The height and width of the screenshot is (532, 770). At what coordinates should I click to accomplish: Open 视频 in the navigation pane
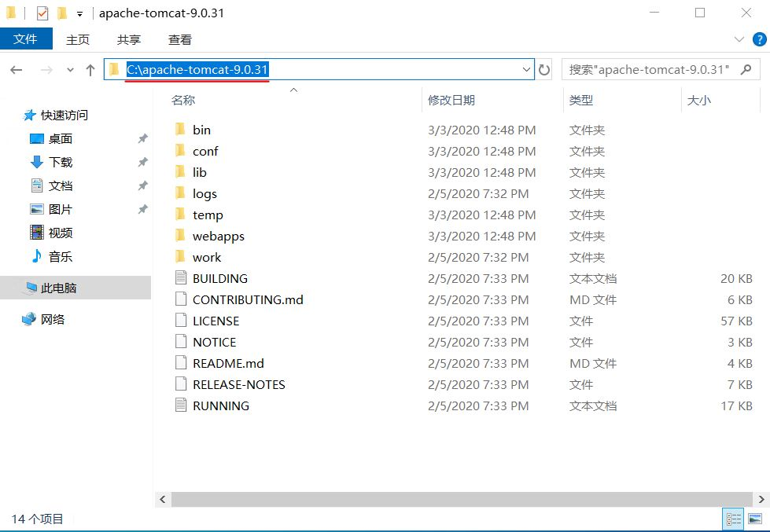pyautogui.click(x=60, y=233)
